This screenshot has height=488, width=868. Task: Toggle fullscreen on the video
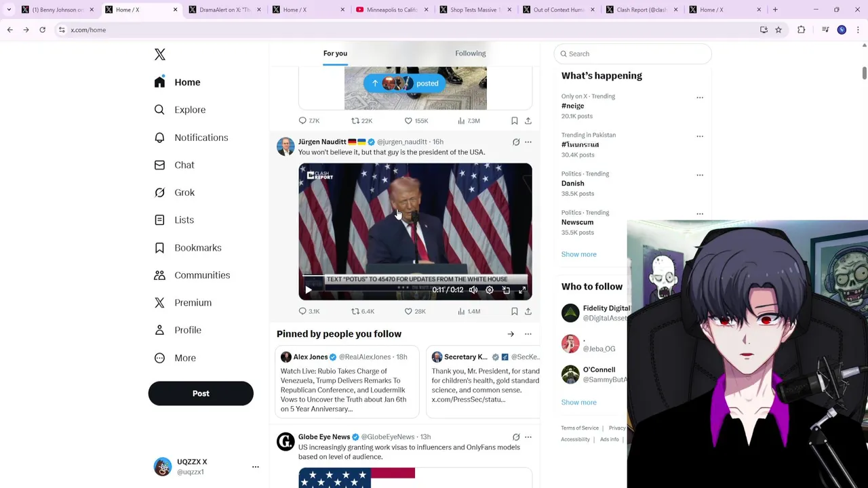[x=522, y=290]
